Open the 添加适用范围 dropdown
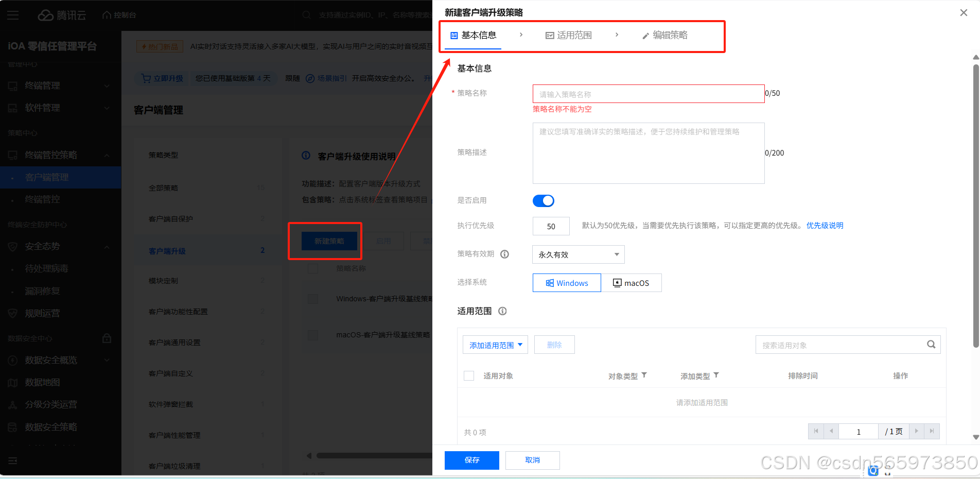 pos(495,345)
